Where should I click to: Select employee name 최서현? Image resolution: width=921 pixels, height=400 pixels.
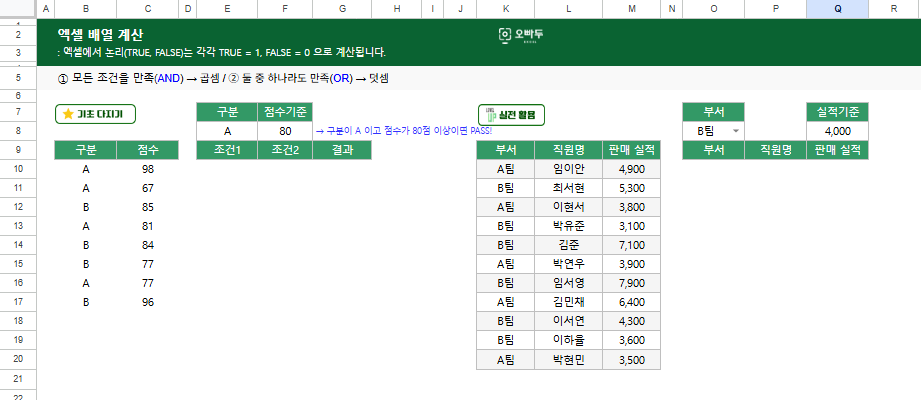[569, 189]
